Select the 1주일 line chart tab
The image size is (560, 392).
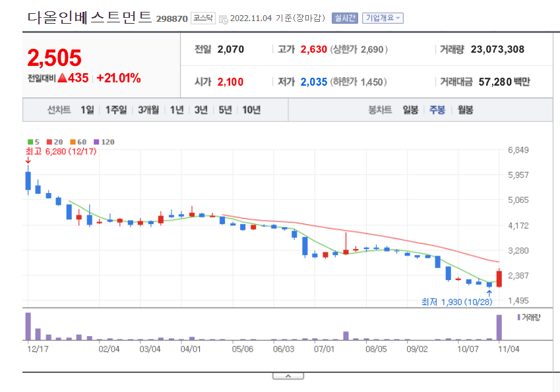pos(116,110)
